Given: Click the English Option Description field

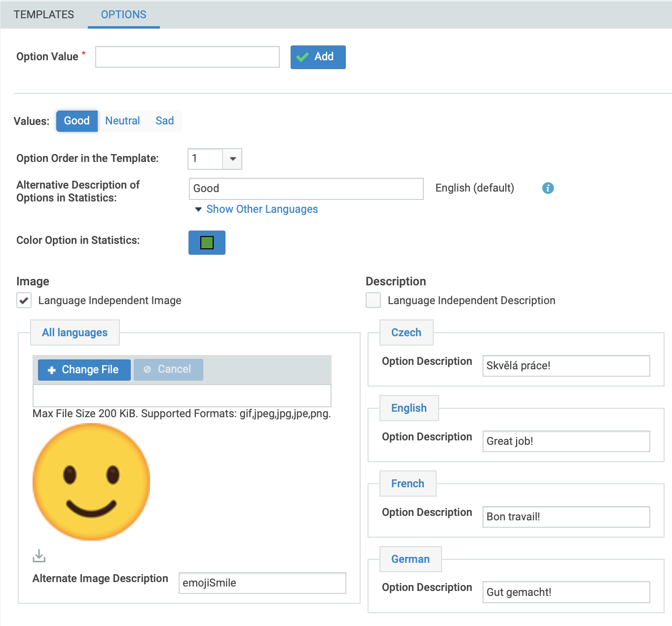Looking at the screenshot, I should coord(566,441).
